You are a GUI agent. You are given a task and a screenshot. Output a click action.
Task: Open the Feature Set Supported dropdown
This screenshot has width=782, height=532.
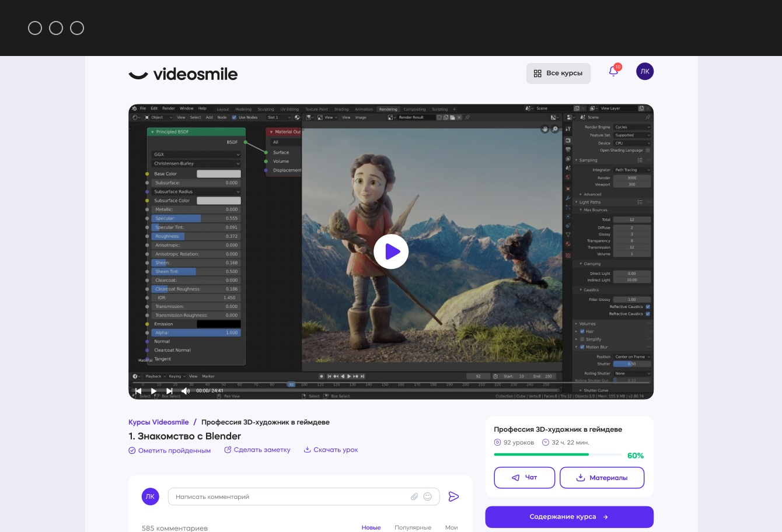click(x=632, y=135)
